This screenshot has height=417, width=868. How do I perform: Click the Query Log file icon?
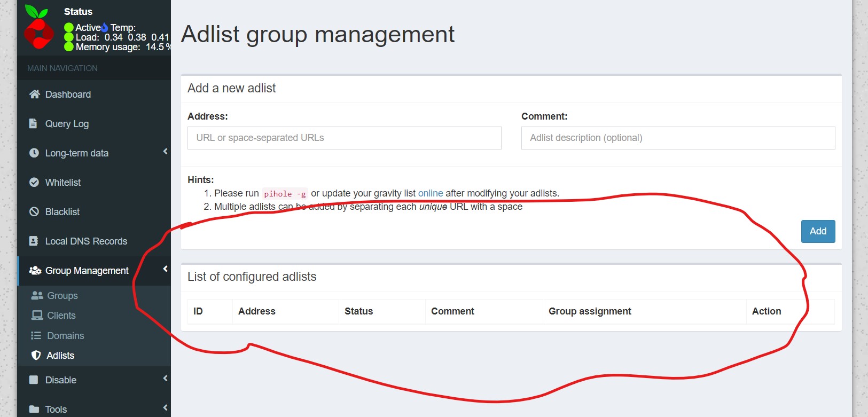pyautogui.click(x=33, y=124)
